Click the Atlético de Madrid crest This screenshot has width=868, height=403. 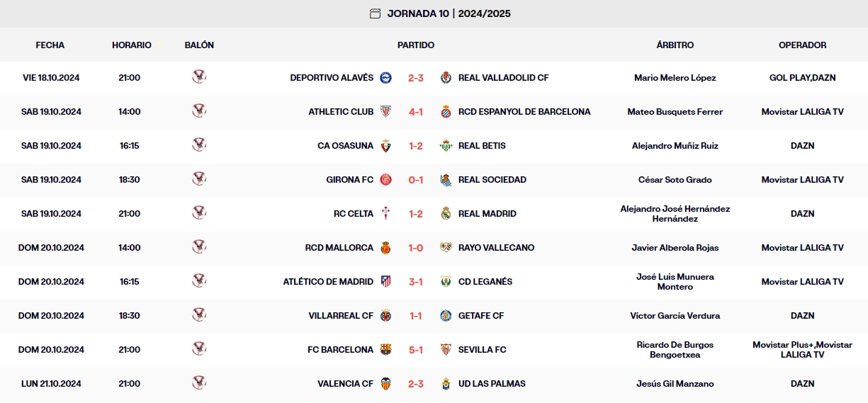click(385, 282)
